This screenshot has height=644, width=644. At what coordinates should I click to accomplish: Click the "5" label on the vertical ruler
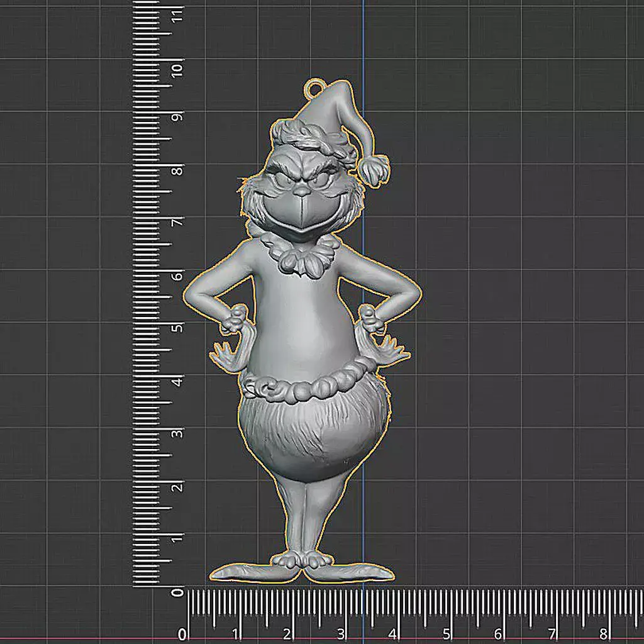click(177, 328)
